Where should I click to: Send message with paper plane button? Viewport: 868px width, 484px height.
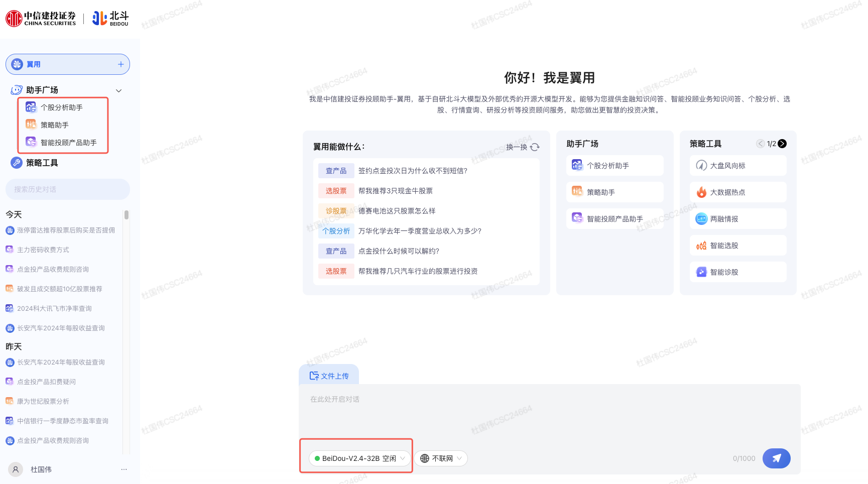(776, 458)
